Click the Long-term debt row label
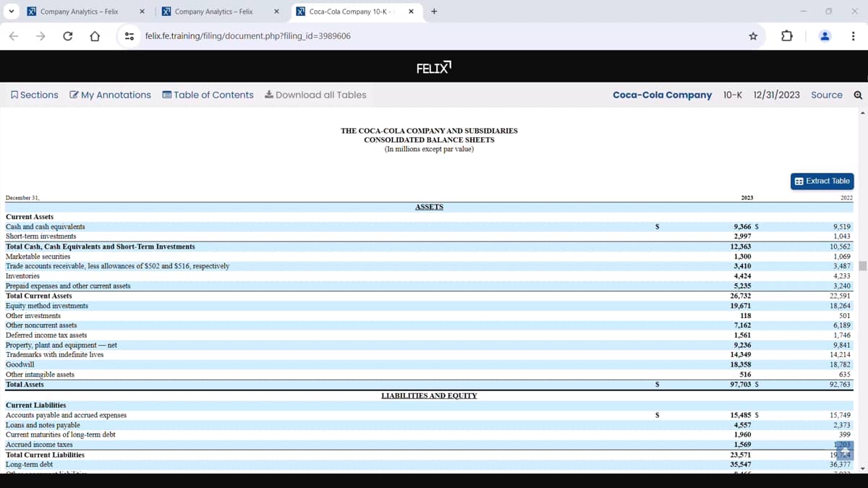 coord(29,464)
